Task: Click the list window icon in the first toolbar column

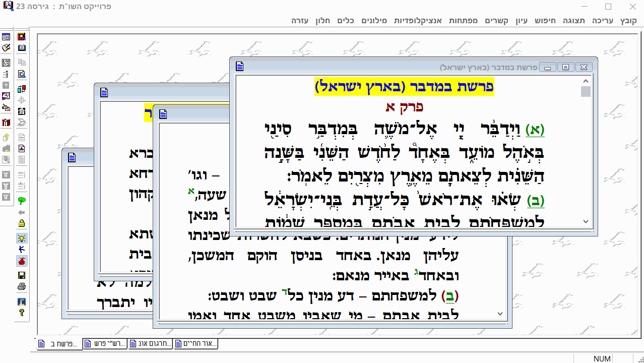Action: pyautogui.click(x=6, y=37)
